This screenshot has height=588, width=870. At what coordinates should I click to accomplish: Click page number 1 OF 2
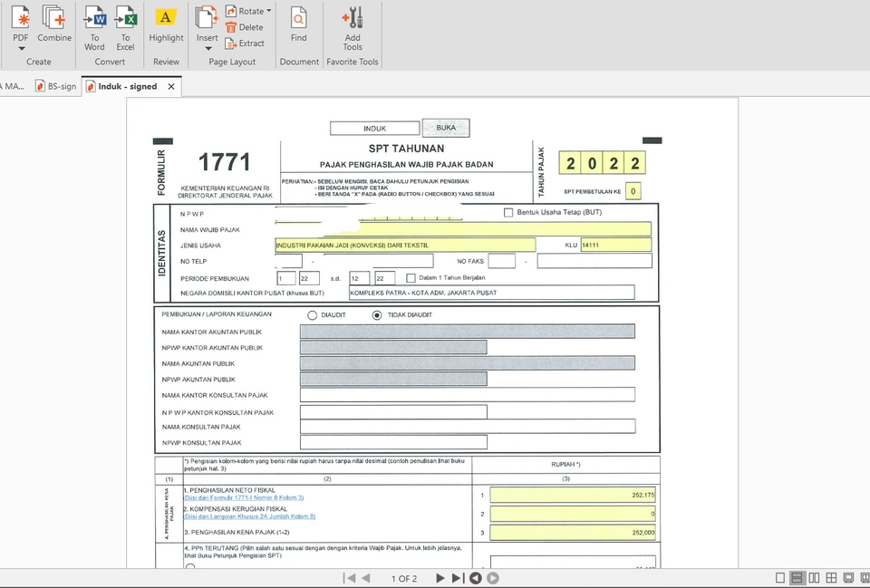[404, 579]
